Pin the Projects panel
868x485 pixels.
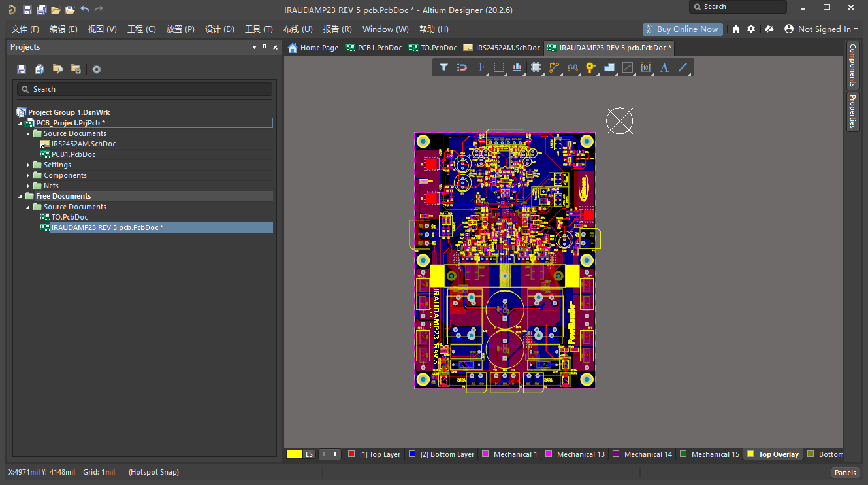click(265, 47)
